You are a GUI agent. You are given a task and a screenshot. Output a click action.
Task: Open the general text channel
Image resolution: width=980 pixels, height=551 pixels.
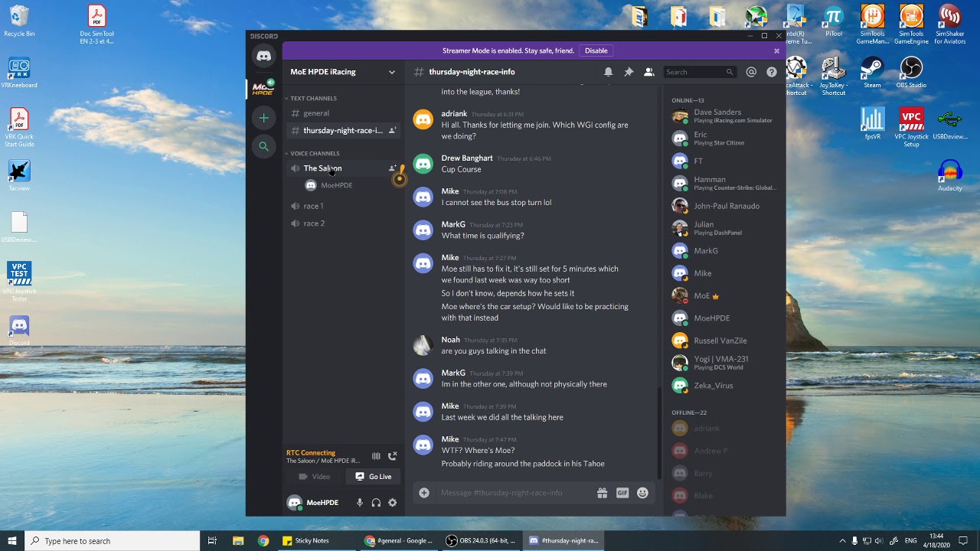[x=343, y=113]
